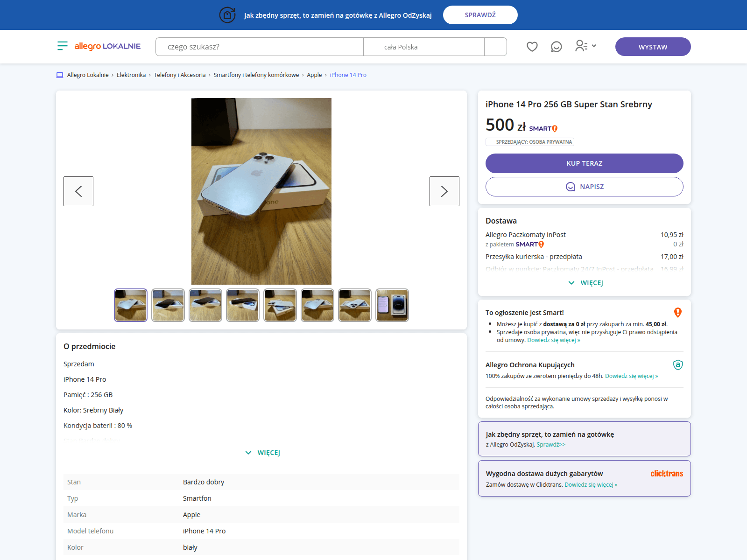Open 'Sprawdź>>' Allegro OdZyskaj link
Screen dimensions: 747x560
(x=551, y=445)
